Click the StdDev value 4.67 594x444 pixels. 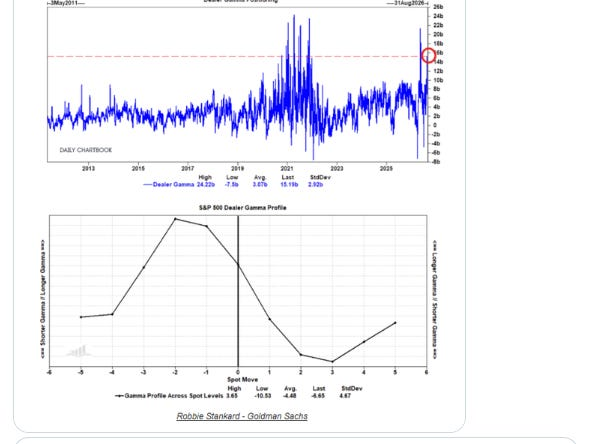pyautogui.click(x=345, y=396)
